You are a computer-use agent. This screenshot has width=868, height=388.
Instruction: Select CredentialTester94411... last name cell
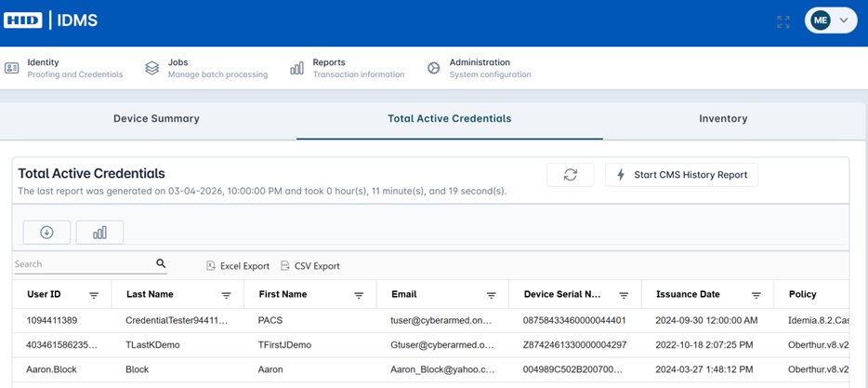pyautogui.click(x=177, y=320)
